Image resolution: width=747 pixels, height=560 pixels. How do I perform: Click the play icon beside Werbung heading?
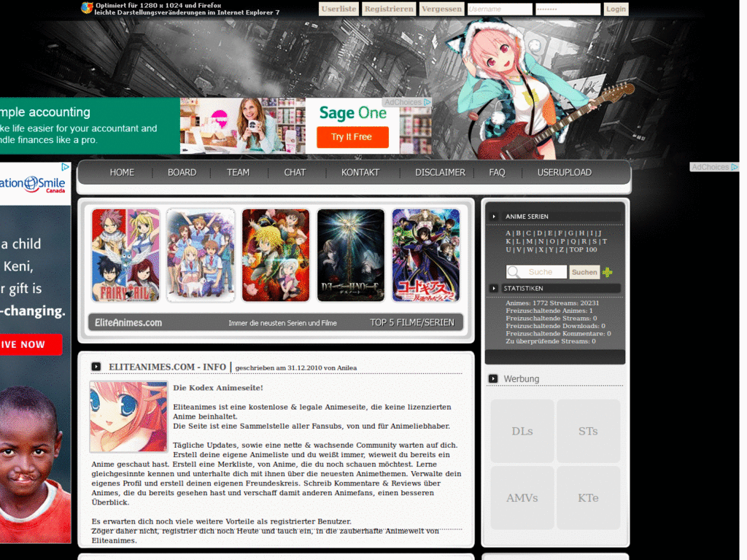[493, 378]
